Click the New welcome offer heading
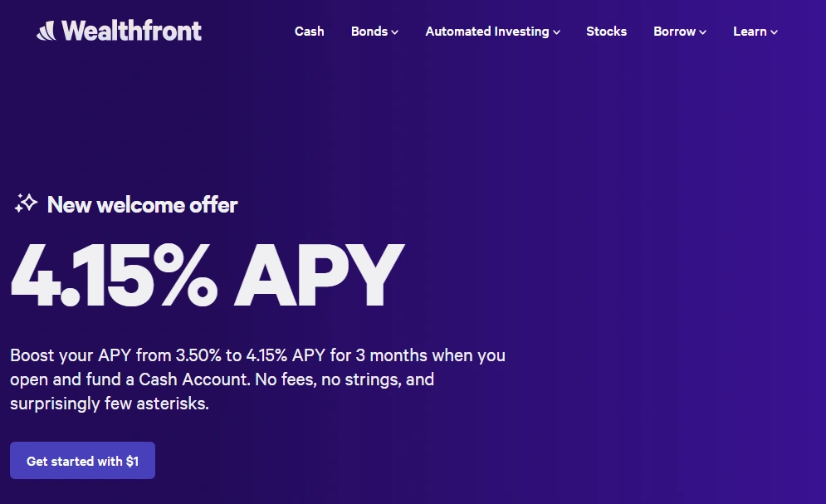This screenshot has width=826, height=504. click(x=142, y=205)
